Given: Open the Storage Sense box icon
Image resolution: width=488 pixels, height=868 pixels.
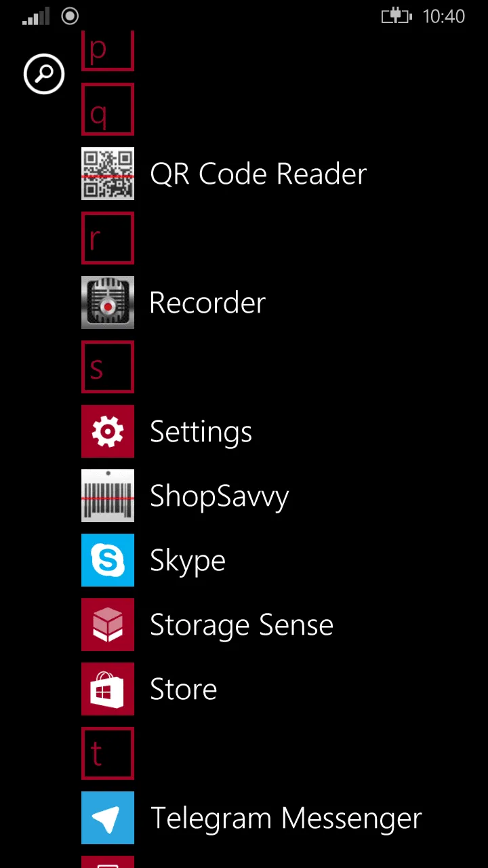Looking at the screenshot, I should coord(108,625).
